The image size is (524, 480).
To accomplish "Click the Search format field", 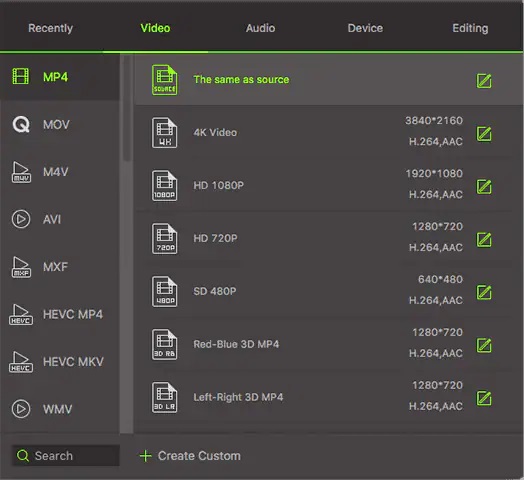I will point(66,455).
